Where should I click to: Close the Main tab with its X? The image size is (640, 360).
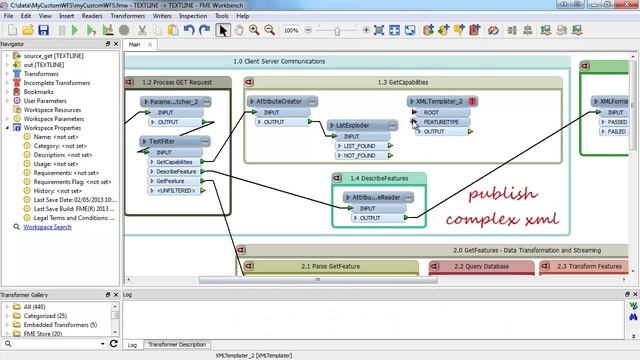coord(150,44)
